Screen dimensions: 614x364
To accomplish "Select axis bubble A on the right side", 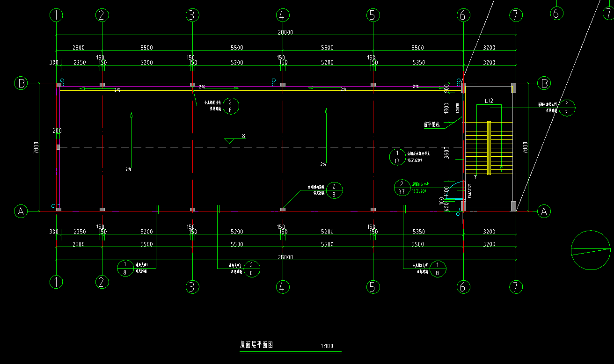I will coord(543,211).
